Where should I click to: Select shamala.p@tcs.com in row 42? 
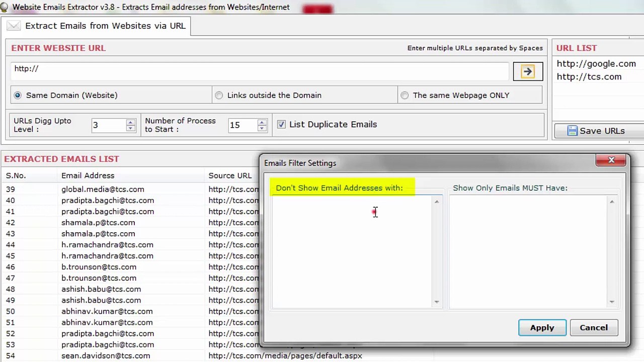coord(98,222)
